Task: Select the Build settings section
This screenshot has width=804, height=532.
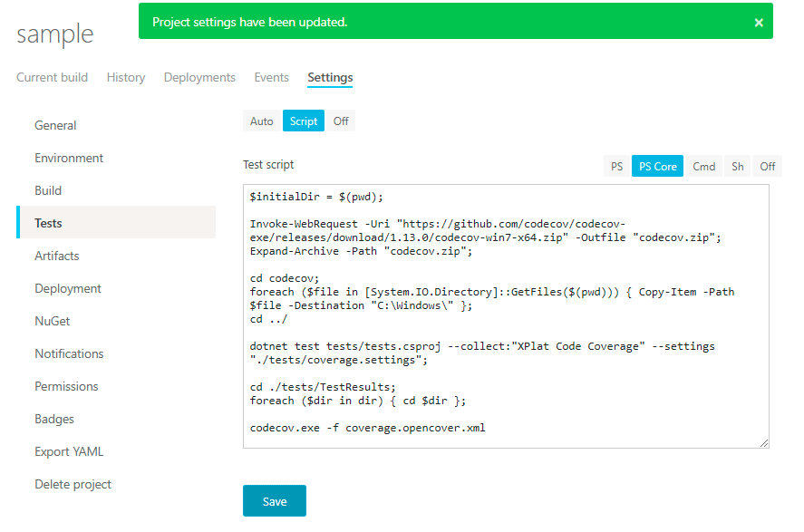Action: [x=51, y=190]
